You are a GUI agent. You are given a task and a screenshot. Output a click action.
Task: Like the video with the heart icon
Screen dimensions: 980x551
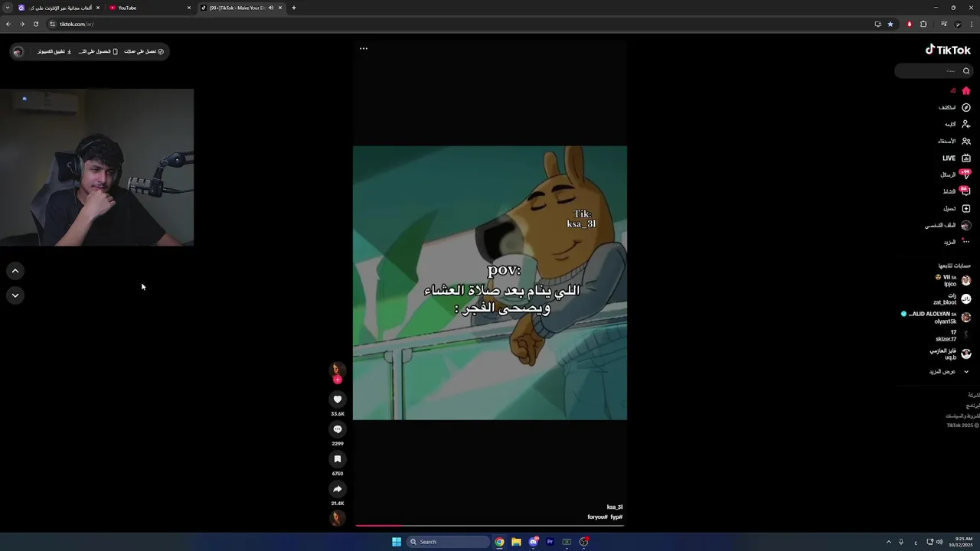338,399
